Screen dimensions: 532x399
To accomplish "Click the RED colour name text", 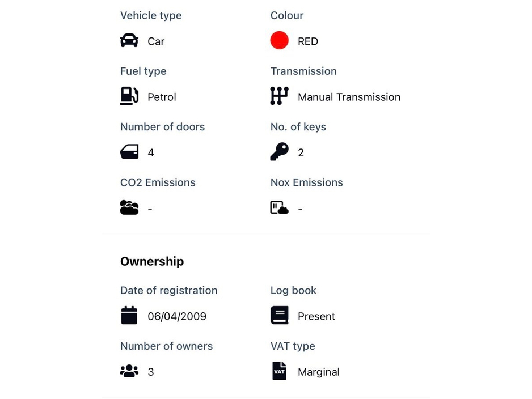I will [308, 41].
